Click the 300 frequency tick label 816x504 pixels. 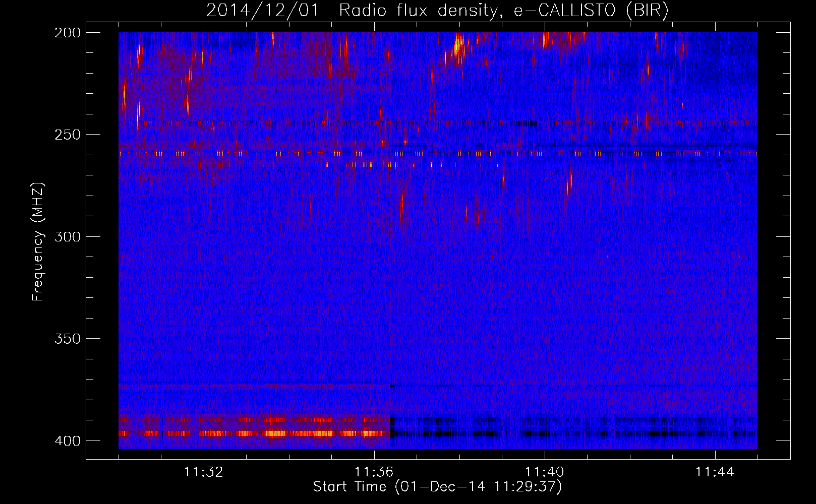[x=68, y=236]
